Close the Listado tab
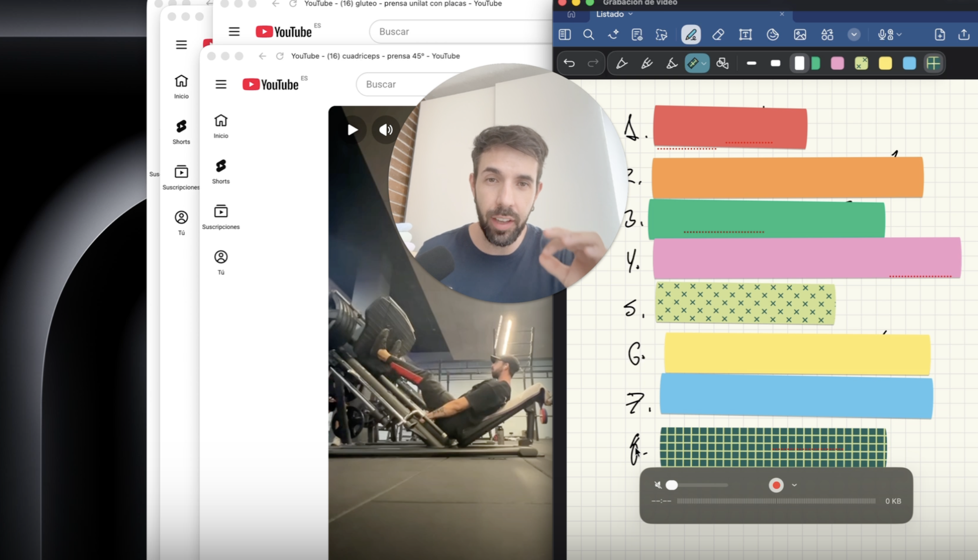This screenshot has width=978, height=560. click(782, 14)
